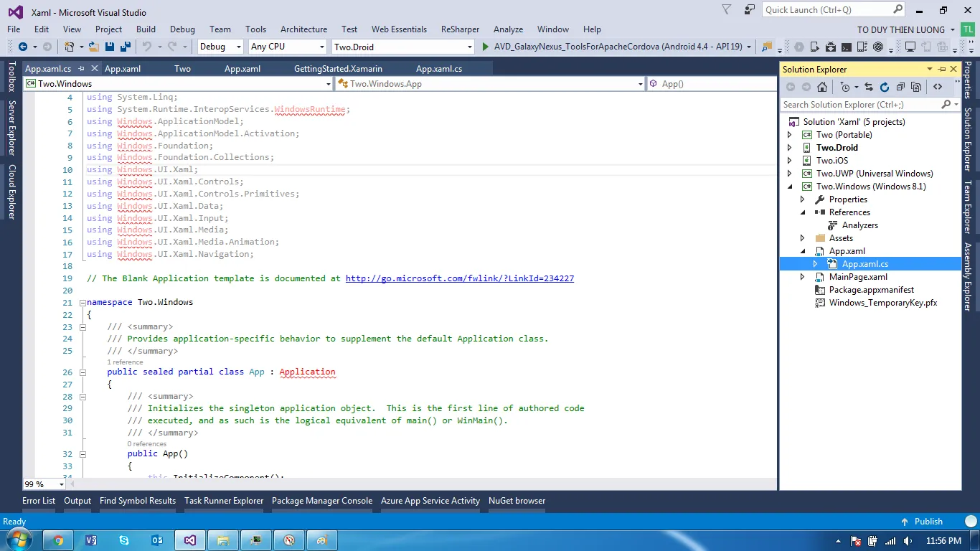This screenshot has height=551, width=980.
Task: Open Find in Files toolbar icon
Action: tap(767, 47)
